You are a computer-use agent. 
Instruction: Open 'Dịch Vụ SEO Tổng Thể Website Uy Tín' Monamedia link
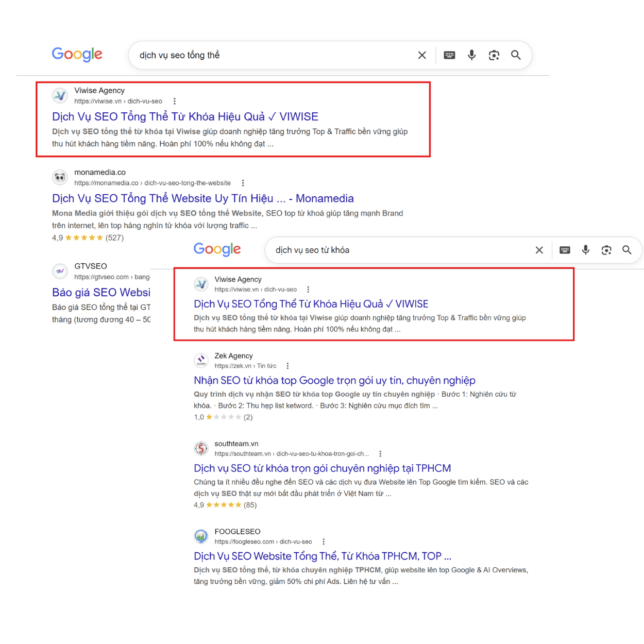202,198
